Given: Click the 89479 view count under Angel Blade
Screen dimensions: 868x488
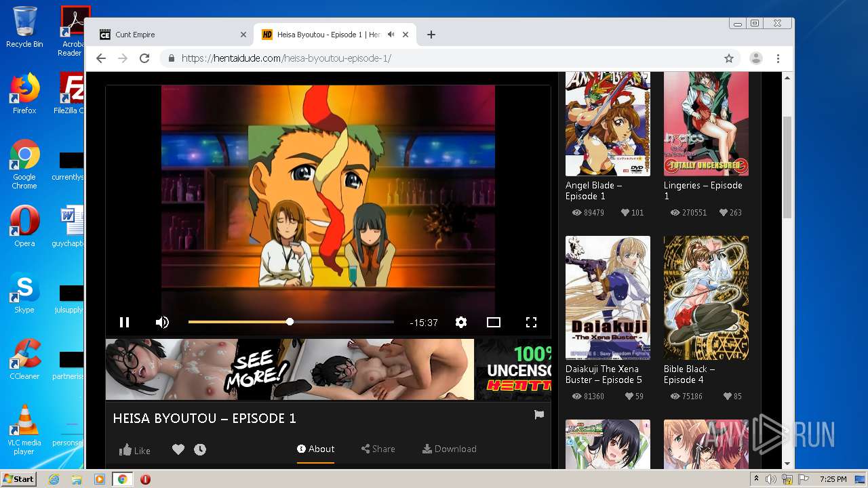Looking at the screenshot, I should 588,213.
